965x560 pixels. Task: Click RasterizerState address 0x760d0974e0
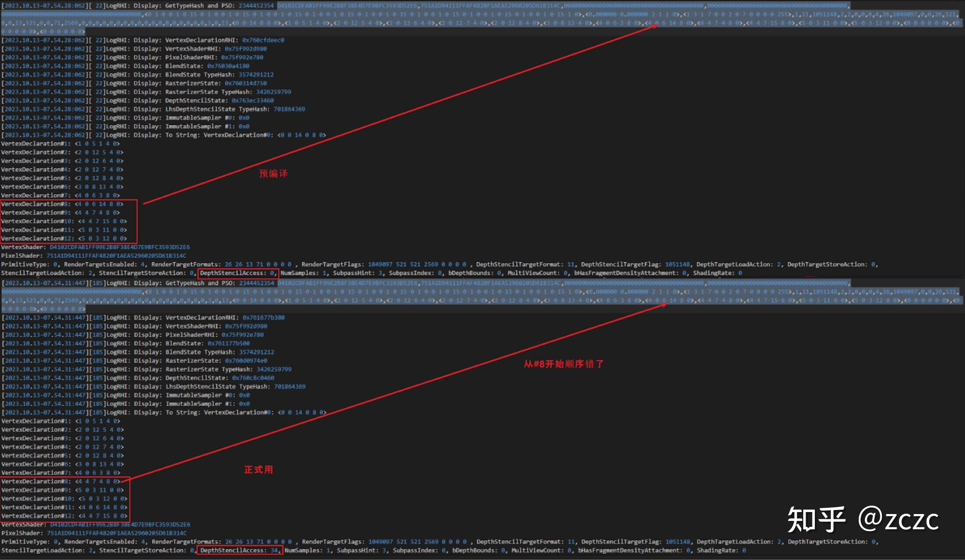[x=246, y=361]
